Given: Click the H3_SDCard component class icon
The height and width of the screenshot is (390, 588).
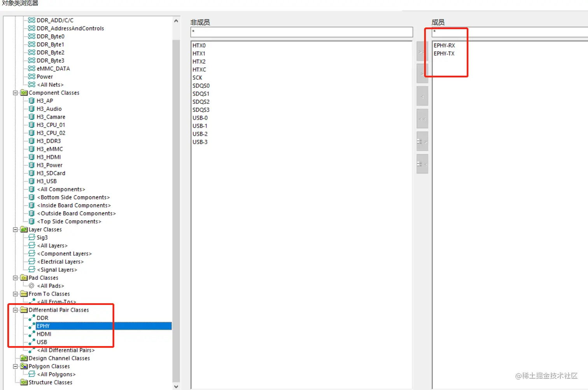Looking at the screenshot, I should click(32, 173).
